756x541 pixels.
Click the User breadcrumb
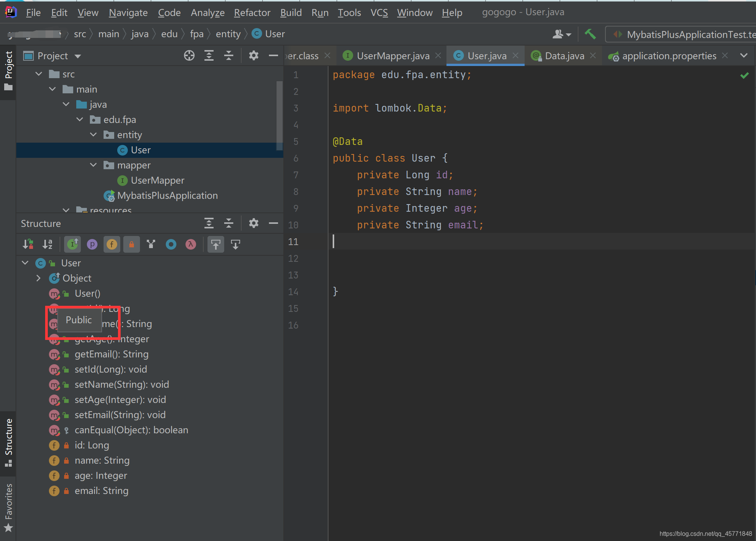point(269,34)
